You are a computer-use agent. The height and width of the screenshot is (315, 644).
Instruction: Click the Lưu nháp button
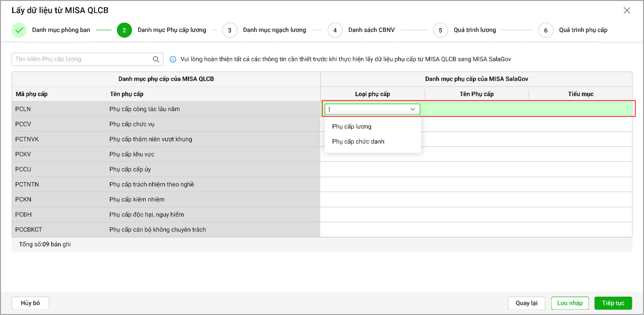click(570, 303)
